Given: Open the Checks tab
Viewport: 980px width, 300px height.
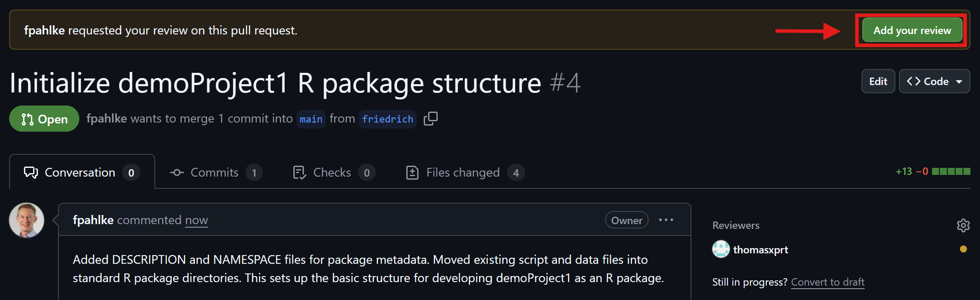Looking at the screenshot, I should [333, 173].
